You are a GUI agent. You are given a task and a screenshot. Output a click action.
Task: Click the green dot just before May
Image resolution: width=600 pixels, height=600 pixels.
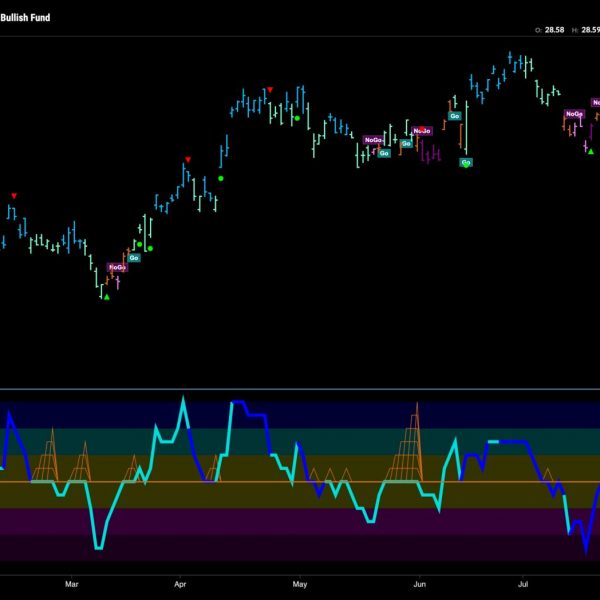pyautogui.click(x=297, y=118)
